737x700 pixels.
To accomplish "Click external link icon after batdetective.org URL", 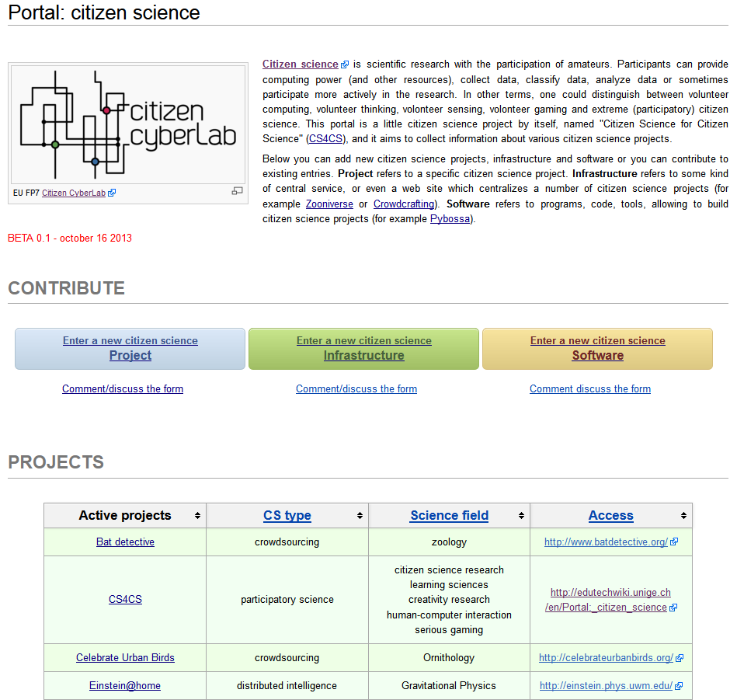I will click(674, 542).
